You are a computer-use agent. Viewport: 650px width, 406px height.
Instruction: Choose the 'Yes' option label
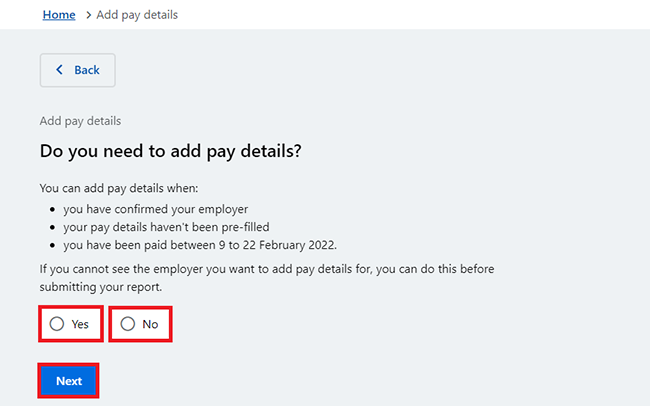point(80,324)
